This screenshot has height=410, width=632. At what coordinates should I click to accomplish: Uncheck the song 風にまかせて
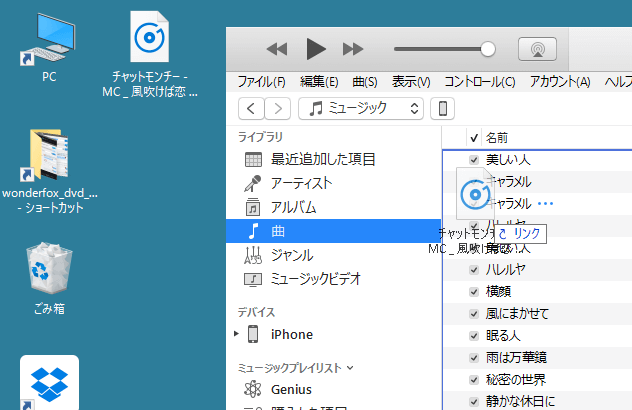pyautogui.click(x=474, y=314)
